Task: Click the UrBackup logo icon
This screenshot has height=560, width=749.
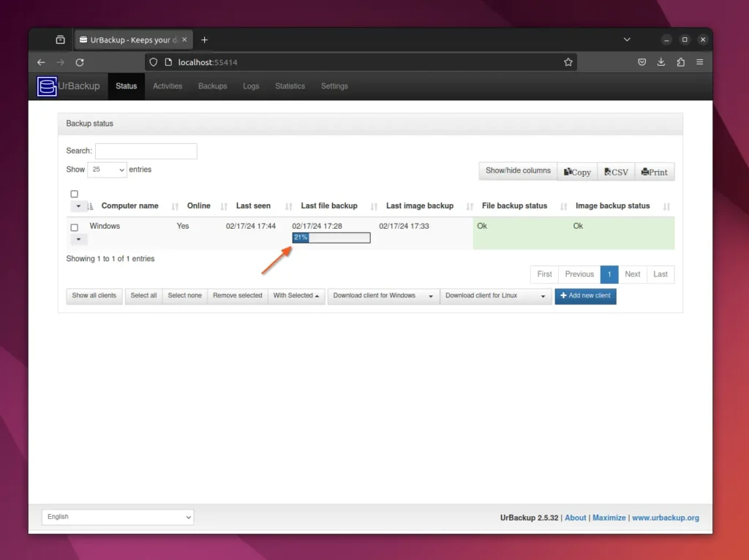Action: tap(47, 86)
